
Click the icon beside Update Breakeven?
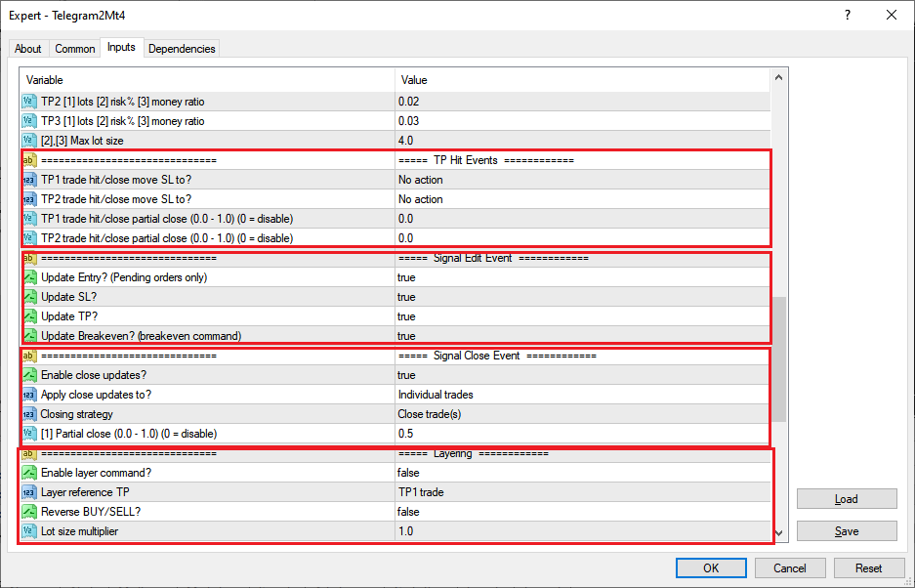pos(29,336)
